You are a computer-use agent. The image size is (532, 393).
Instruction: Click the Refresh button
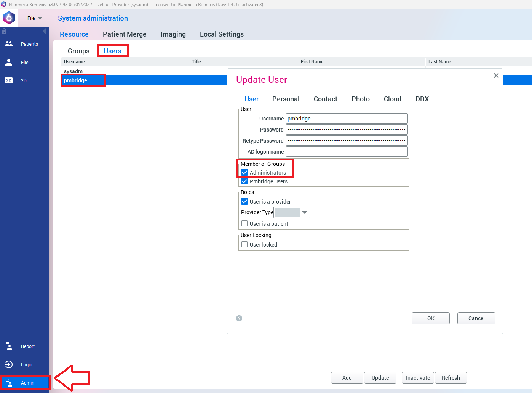[x=451, y=378]
